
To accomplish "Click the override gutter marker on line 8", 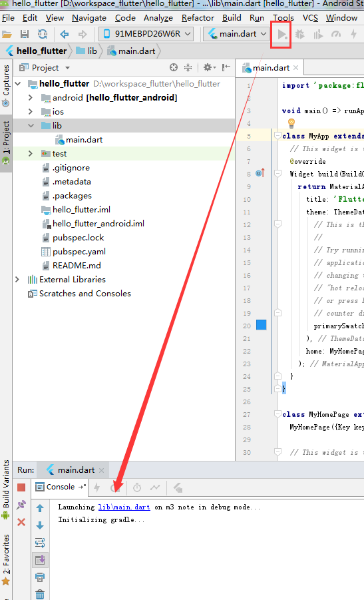I will [260, 174].
